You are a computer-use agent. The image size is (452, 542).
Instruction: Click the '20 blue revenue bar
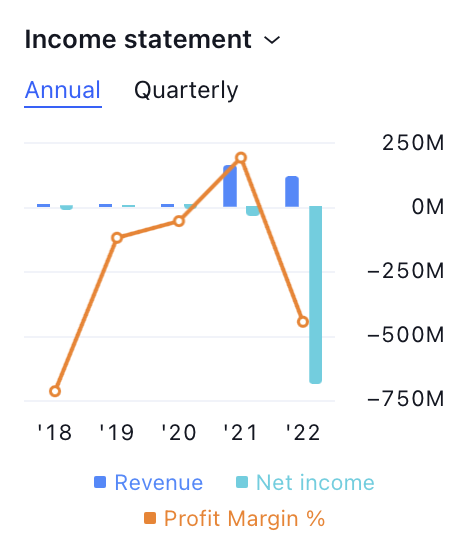pos(168,205)
